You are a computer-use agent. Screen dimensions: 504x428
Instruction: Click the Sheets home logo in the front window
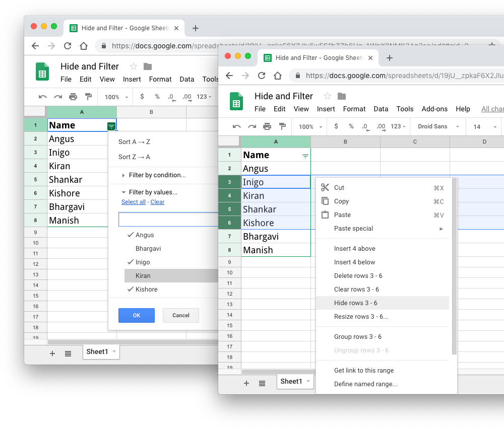[x=236, y=101]
